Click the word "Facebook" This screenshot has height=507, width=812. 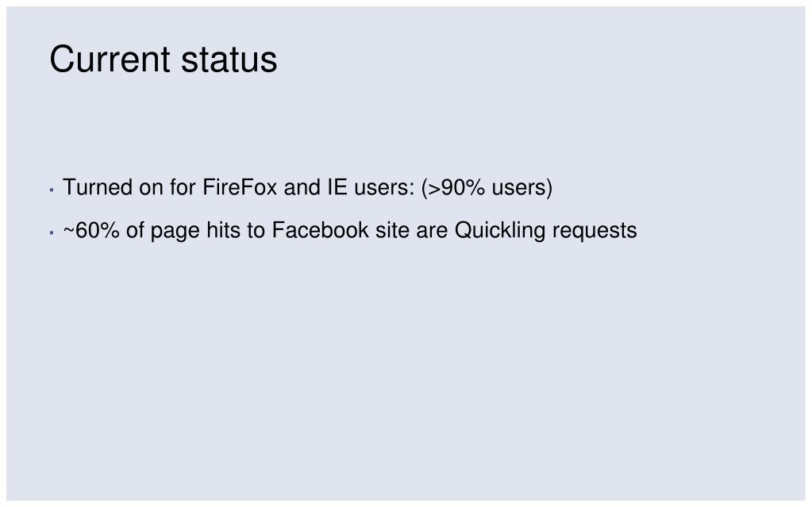click(320, 230)
